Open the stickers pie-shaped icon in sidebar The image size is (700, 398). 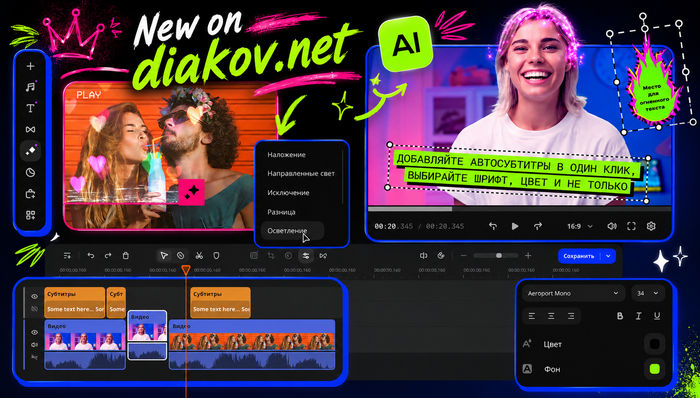30,173
